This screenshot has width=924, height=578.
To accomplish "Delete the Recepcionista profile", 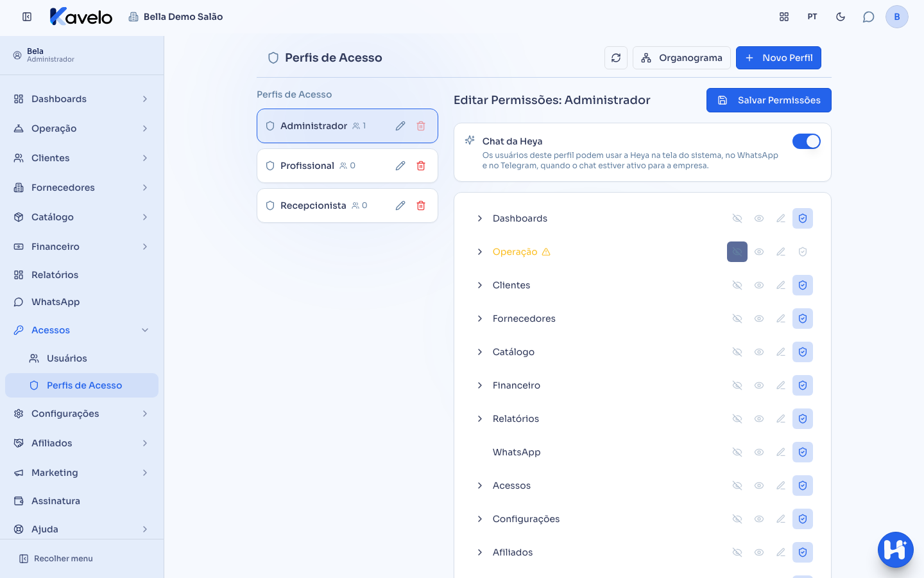I will [x=421, y=206].
